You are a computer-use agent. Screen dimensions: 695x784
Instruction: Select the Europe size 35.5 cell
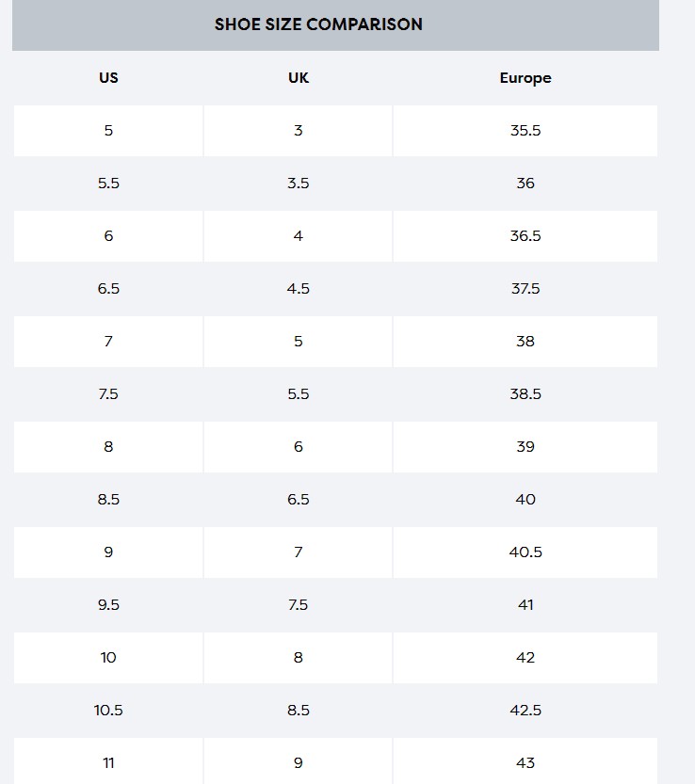coord(525,131)
